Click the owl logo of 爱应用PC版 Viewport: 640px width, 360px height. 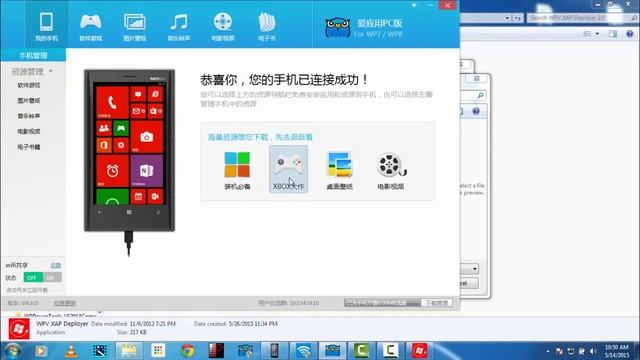[x=338, y=28]
